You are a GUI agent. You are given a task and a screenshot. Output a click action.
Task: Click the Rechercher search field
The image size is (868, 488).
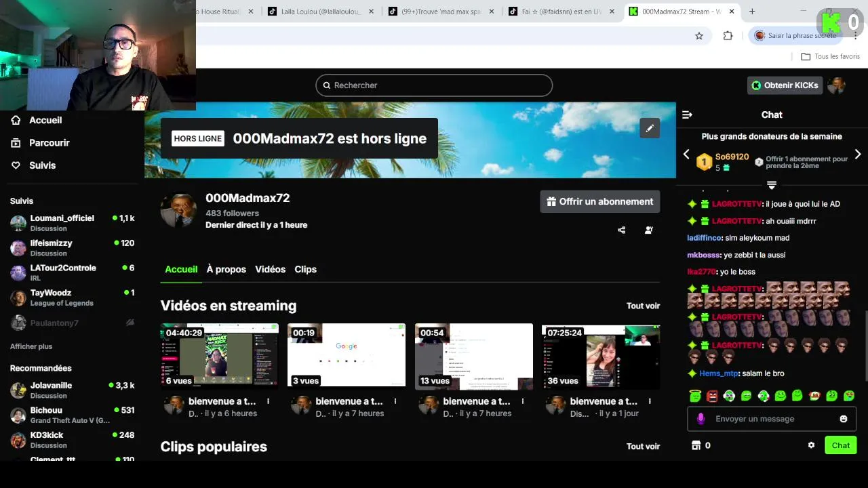pos(434,85)
